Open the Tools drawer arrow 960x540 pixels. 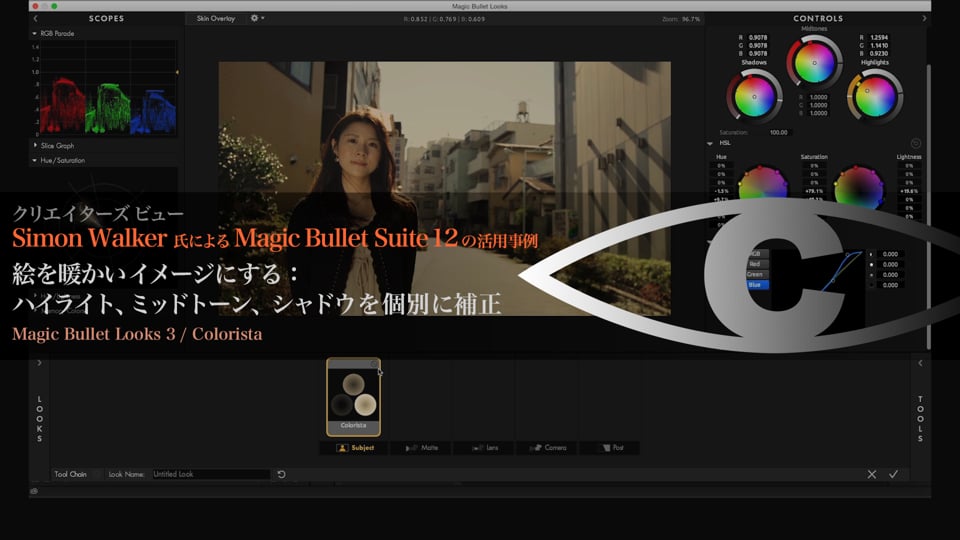(x=920, y=363)
